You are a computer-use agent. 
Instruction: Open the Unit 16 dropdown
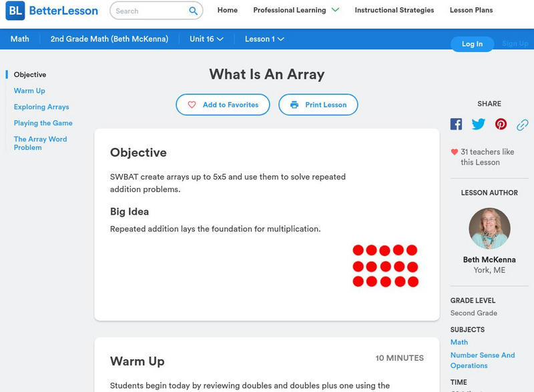click(206, 39)
